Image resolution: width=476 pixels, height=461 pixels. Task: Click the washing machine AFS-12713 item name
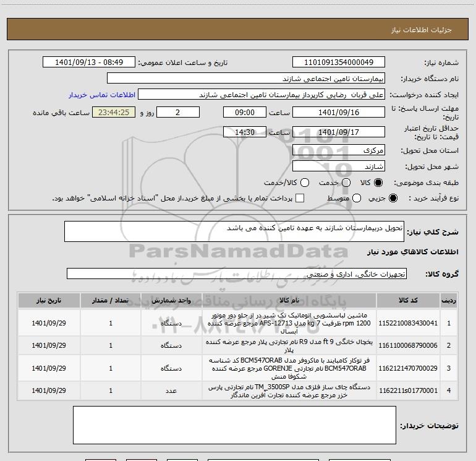(x=289, y=323)
